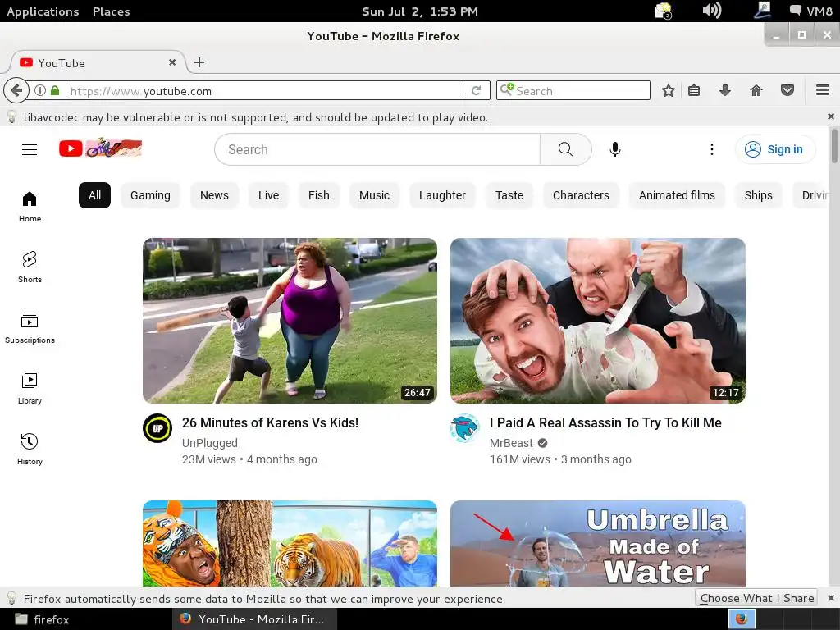Click the site information icon in the address bar

click(40, 90)
